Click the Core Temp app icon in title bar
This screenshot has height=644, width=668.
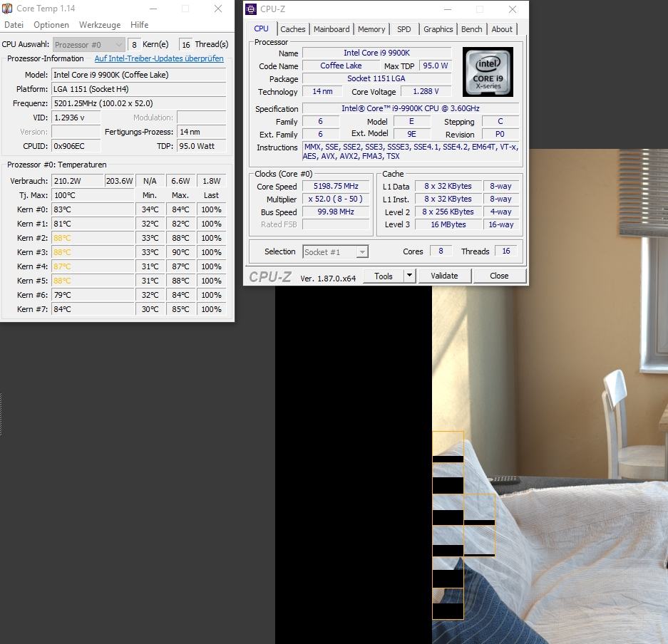tap(7, 9)
